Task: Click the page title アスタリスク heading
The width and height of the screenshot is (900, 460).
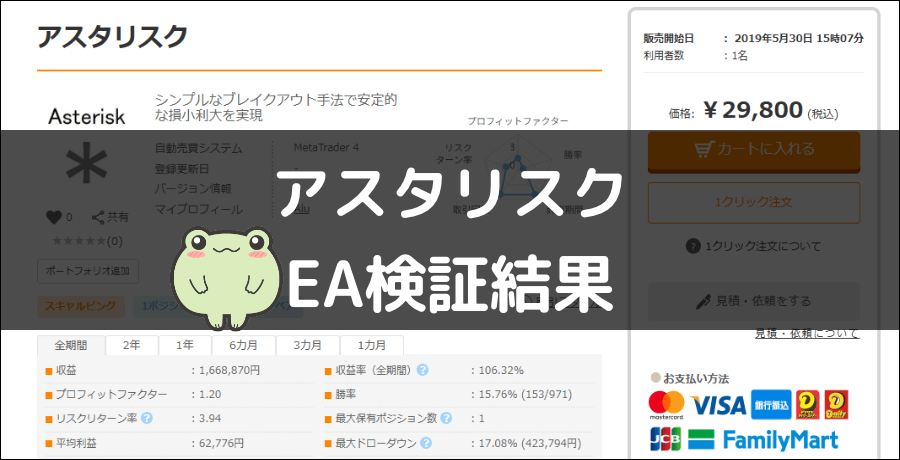Action: 112,36
